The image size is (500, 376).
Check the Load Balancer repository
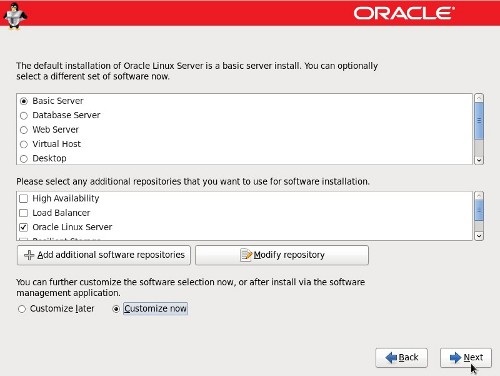[x=23, y=213]
